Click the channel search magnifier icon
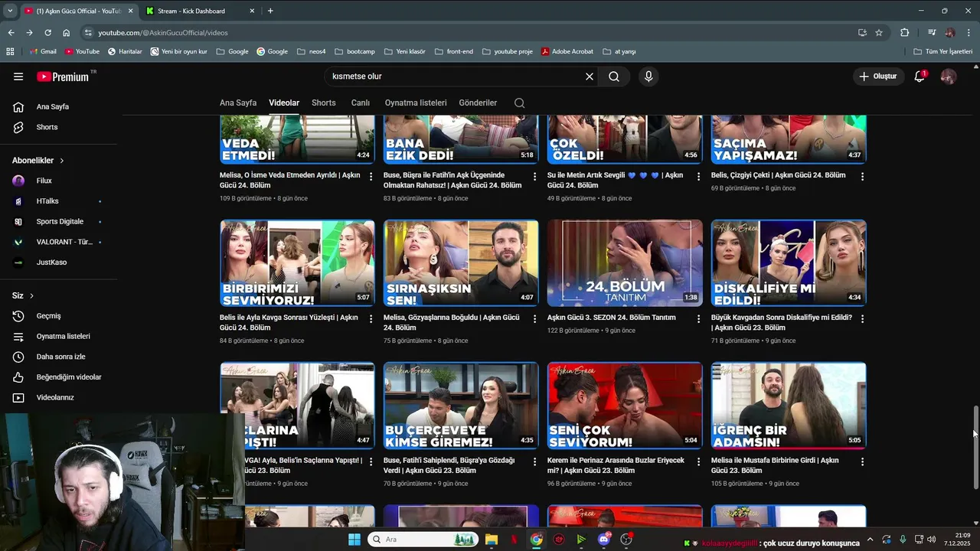The height and width of the screenshot is (551, 980). (x=520, y=103)
